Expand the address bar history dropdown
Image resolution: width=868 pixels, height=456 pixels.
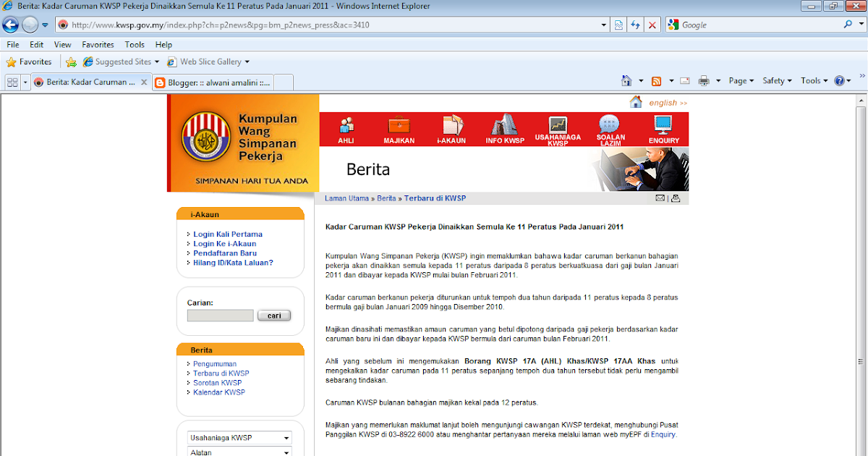pos(604,25)
